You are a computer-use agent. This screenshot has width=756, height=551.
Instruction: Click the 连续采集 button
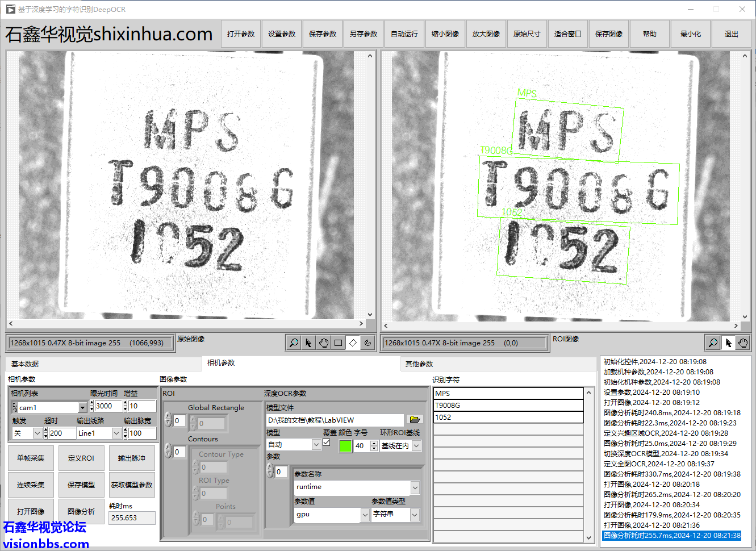31,485
